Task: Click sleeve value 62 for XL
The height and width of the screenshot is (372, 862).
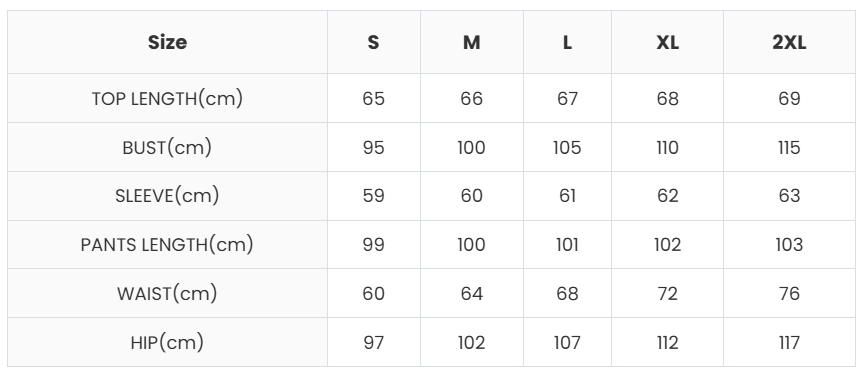Action: point(667,196)
